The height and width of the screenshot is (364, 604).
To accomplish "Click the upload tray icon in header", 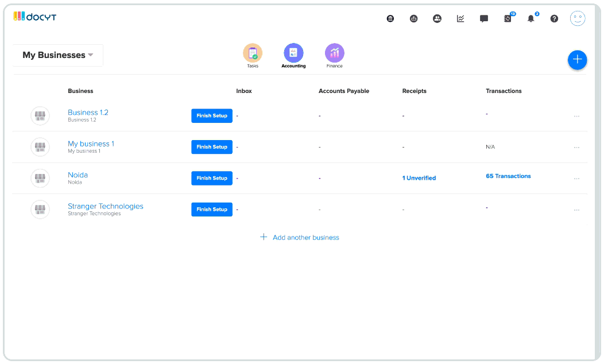I will tap(414, 18).
